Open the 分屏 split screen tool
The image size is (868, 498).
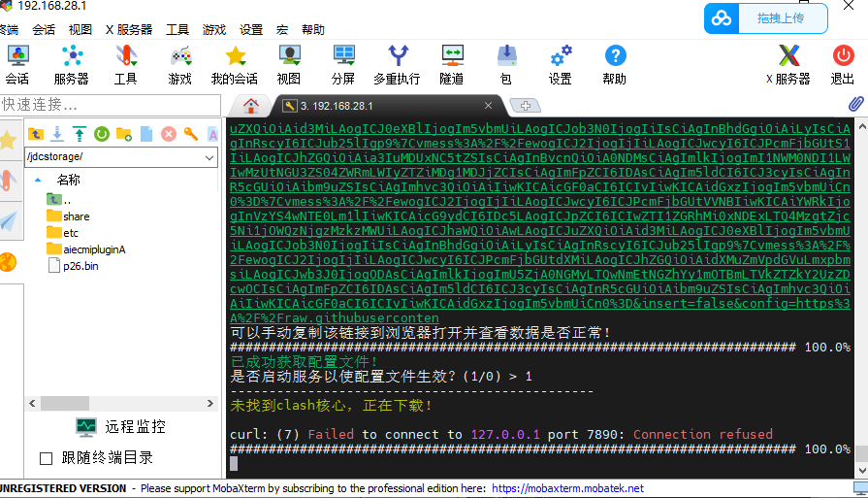(343, 64)
